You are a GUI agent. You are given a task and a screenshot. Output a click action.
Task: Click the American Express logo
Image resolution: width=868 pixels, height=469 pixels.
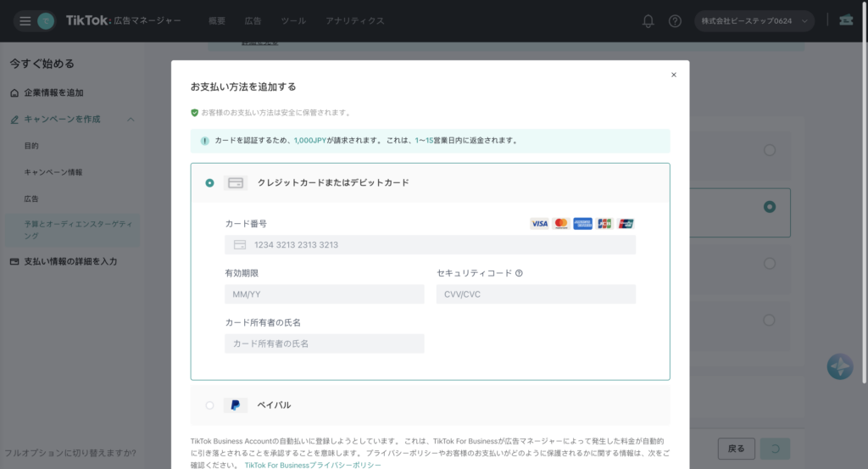(582, 224)
